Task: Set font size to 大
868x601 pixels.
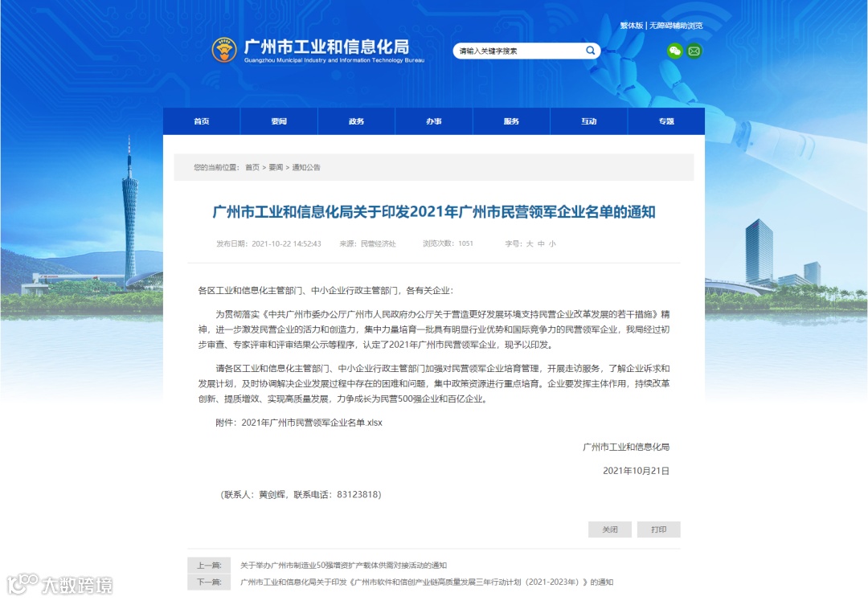Action: (x=530, y=243)
